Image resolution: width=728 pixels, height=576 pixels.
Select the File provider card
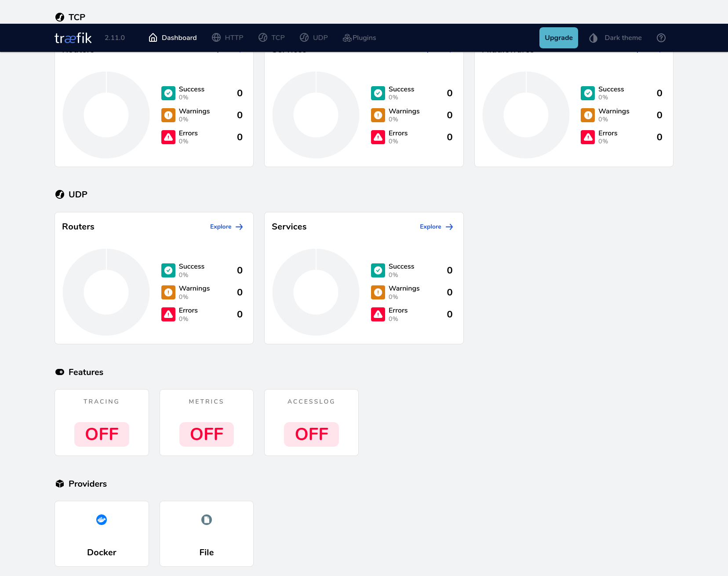coord(207,534)
